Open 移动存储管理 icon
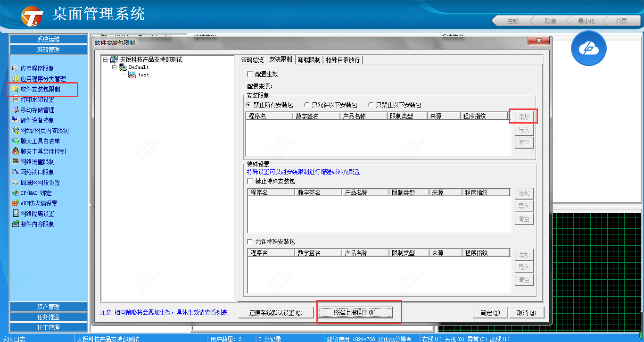This screenshot has width=644, height=342. [x=16, y=110]
